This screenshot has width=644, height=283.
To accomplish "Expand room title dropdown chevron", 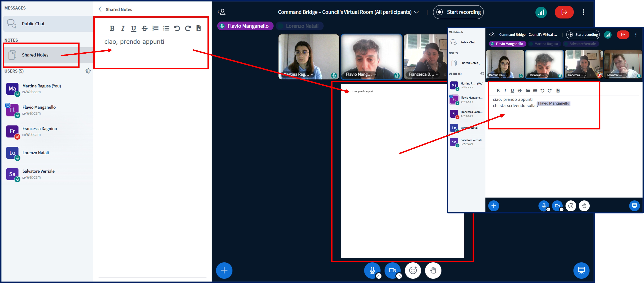I will tap(416, 12).
